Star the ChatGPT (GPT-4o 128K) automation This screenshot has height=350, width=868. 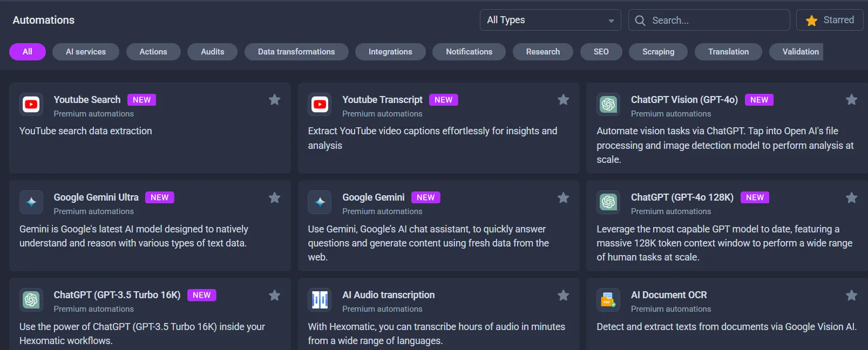(x=851, y=198)
